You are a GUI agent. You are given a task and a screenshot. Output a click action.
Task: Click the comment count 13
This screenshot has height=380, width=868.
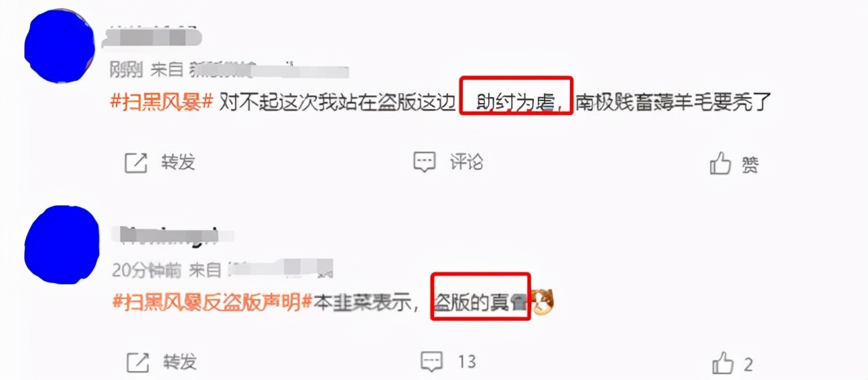(467, 362)
